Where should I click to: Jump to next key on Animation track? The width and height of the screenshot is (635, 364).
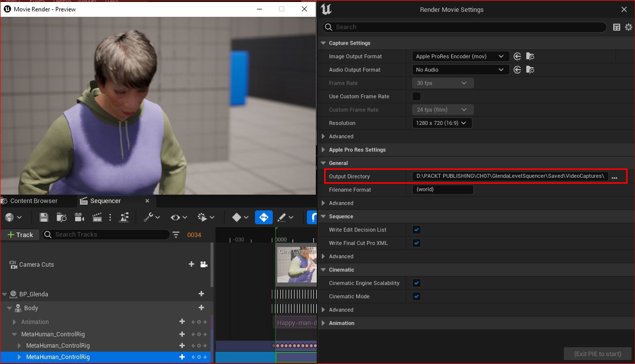click(205, 322)
